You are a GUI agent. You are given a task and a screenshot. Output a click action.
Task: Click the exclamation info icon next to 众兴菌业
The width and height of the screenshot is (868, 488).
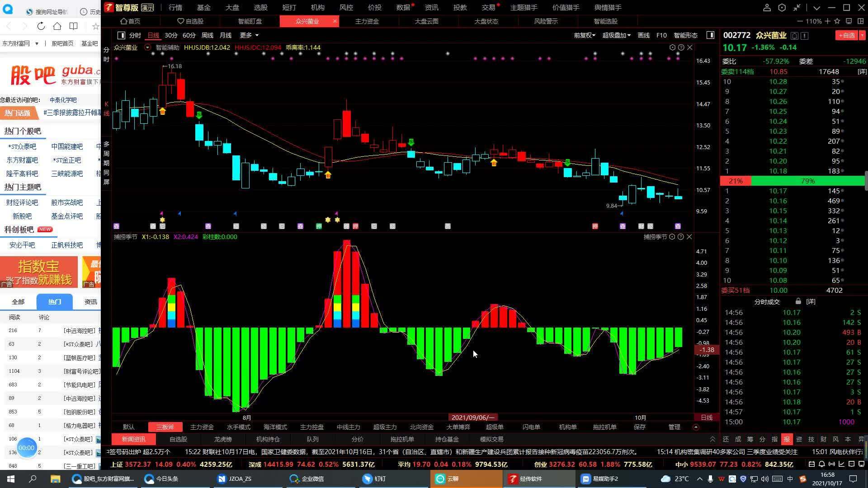805,35
